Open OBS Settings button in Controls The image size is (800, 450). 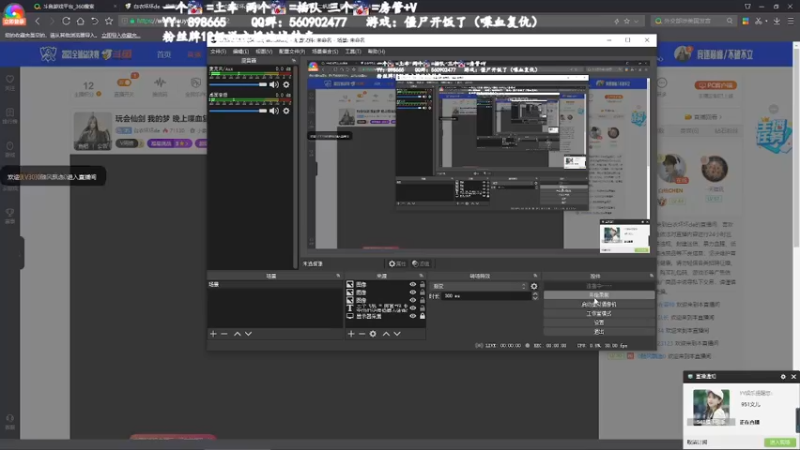pyautogui.click(x=599, y=322)
